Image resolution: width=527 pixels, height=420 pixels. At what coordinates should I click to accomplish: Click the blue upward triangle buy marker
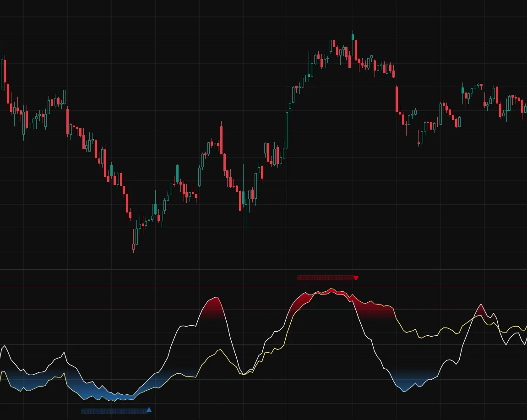tap(149, 409)
